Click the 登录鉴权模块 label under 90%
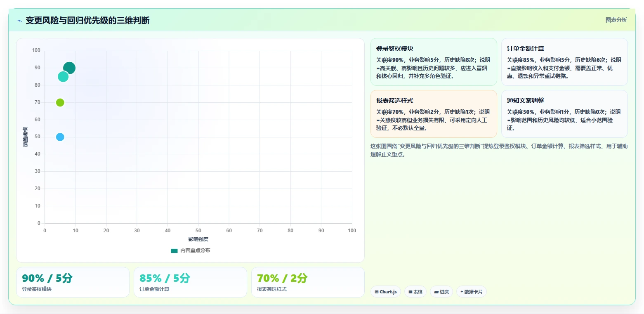Screen dimensions: 644x314 [x=37, y=289]
